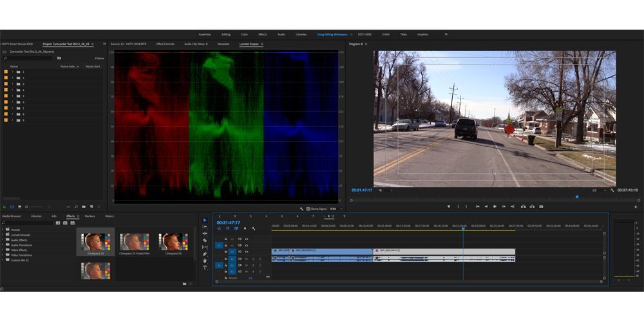This screenshot has width=644, height=322.
Task: Toggle insert sequences as nests icon
Action: coord(219,229)
